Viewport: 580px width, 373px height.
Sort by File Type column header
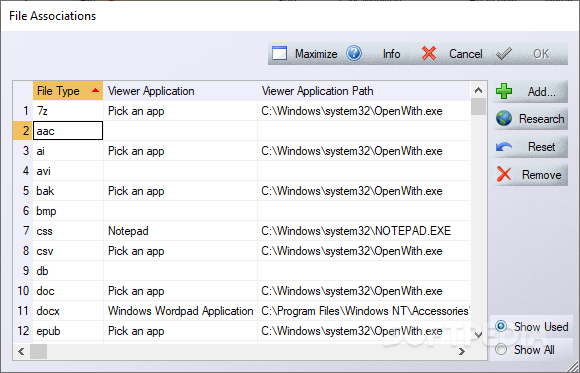[x=68, y=91]
